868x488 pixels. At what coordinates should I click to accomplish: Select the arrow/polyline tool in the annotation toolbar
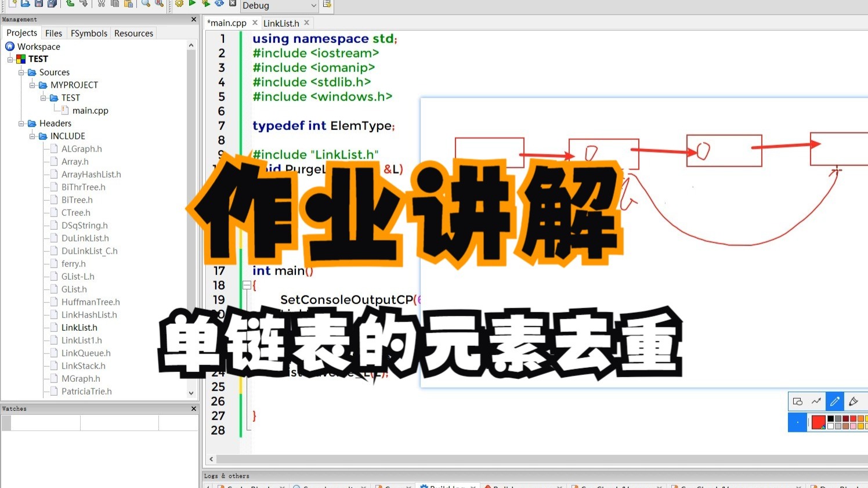[816, 401]
